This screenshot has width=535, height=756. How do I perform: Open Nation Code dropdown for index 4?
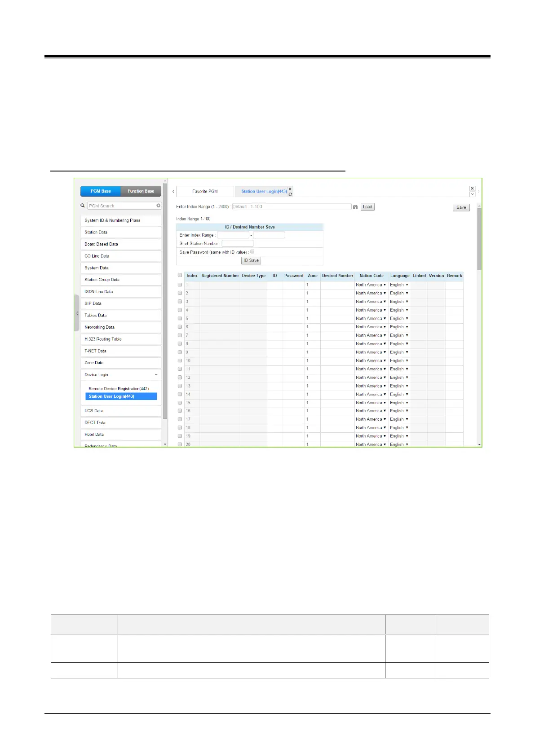(371, 310)
